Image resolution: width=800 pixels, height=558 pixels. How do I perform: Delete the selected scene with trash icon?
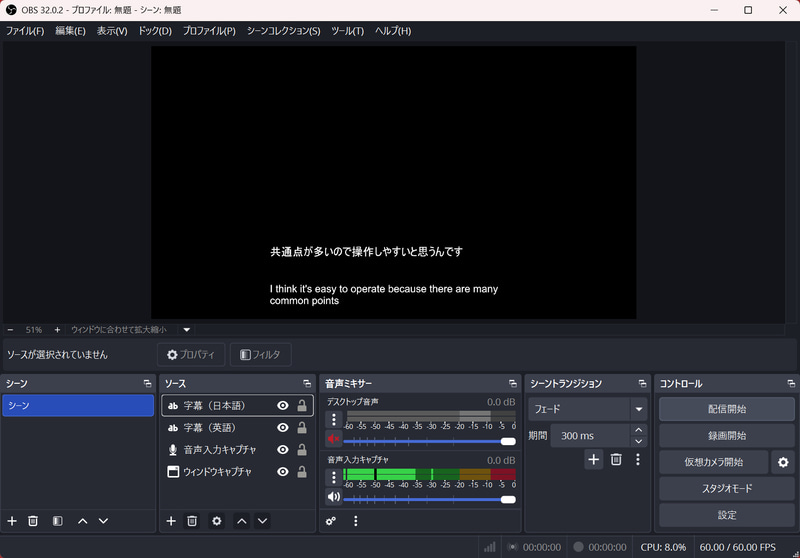pos(33,521)
